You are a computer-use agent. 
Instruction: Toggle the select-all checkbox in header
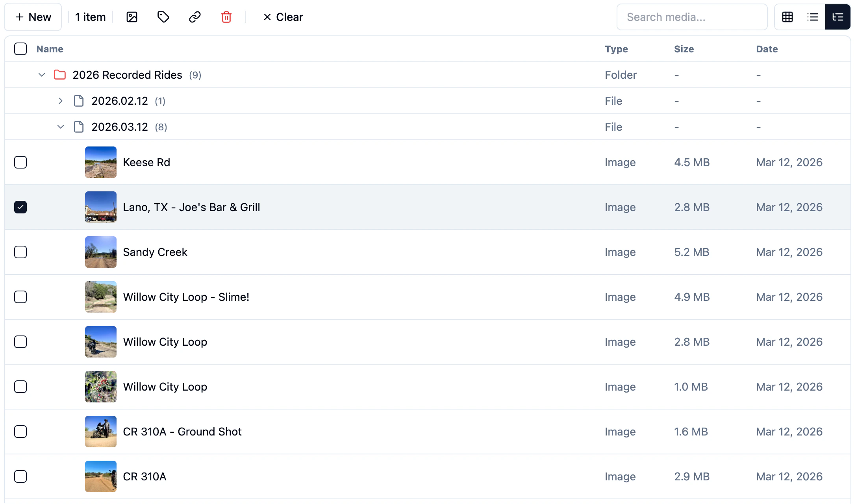pyautogui.click(x=20, y=49)
